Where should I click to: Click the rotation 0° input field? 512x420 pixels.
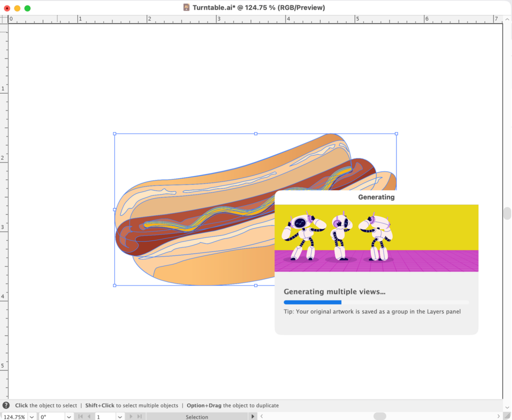pyautogui.click(x=51, y=416)
